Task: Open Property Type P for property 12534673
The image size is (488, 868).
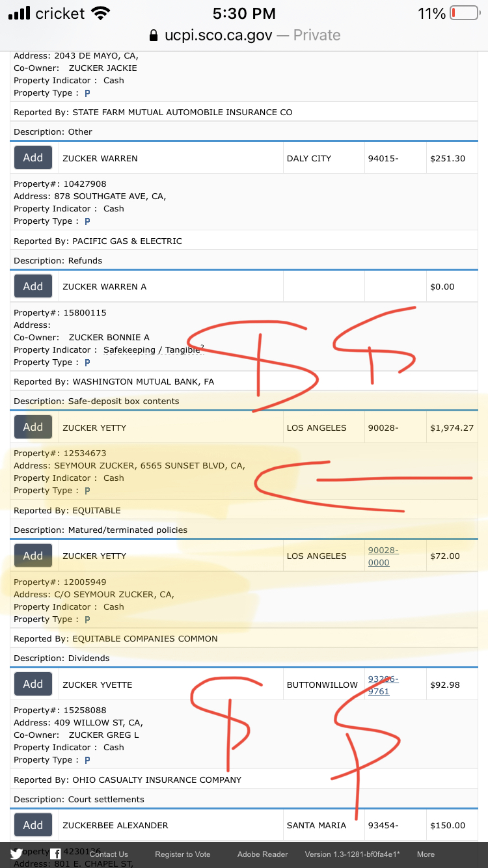Action: point(87,491)
